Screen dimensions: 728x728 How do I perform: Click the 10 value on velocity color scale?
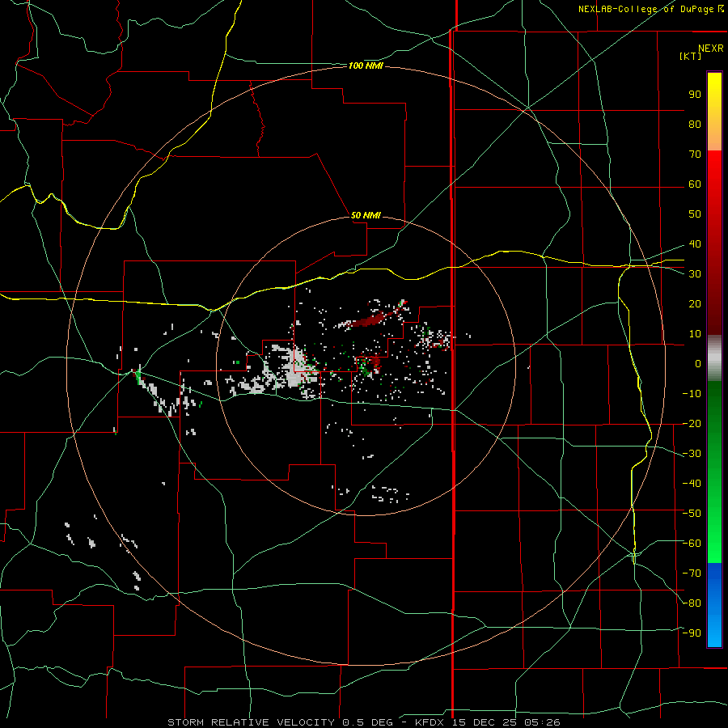pos(695,334)
